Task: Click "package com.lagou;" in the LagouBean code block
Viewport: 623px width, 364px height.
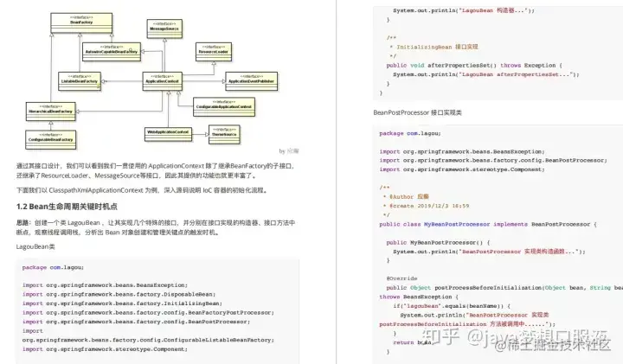Action: 53,267
